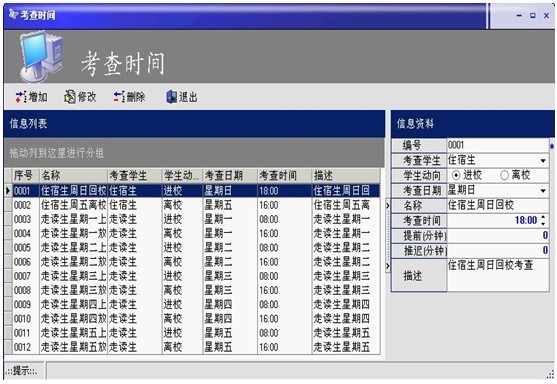This screenshot has height=384, width=557.
Task: Click the 提前(分钟) input field
Action: (x=498, y=236)
